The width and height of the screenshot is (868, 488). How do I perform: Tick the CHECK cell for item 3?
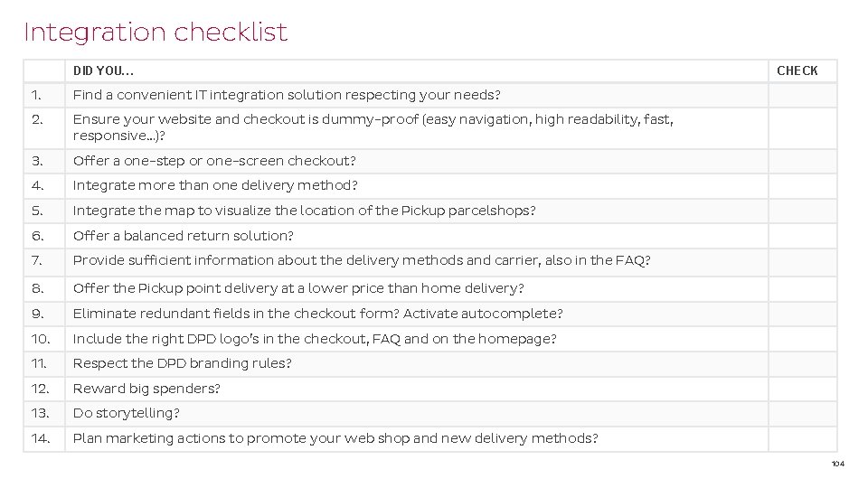click(803, 161)
